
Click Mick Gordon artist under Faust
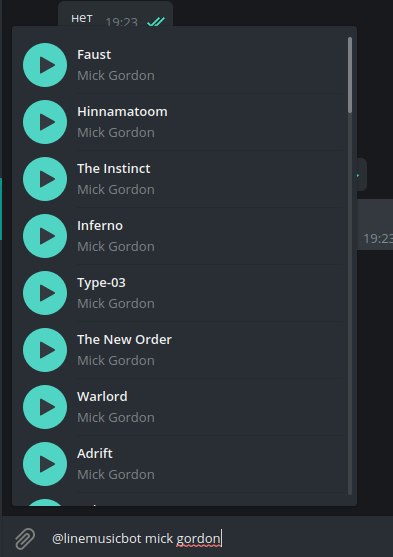(116, 75)
